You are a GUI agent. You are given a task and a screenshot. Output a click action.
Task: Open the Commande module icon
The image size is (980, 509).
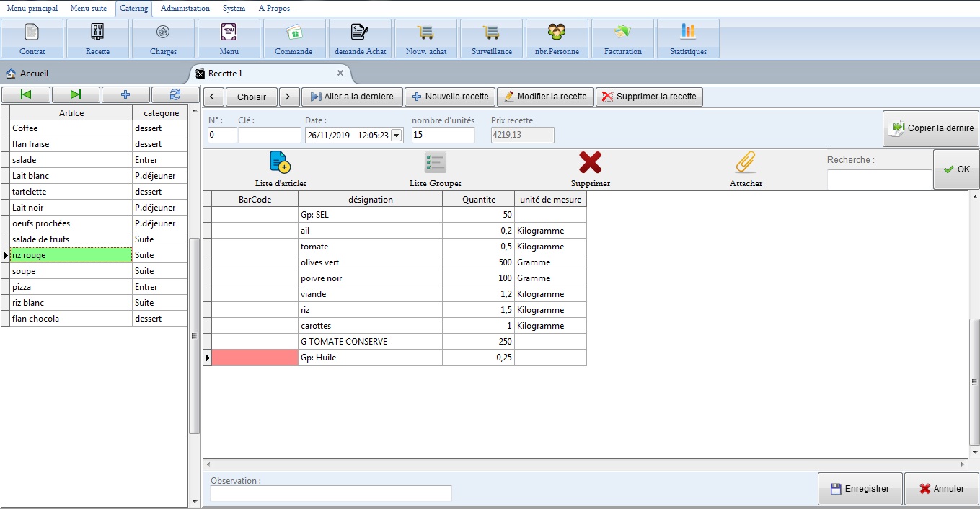(293, 33)
